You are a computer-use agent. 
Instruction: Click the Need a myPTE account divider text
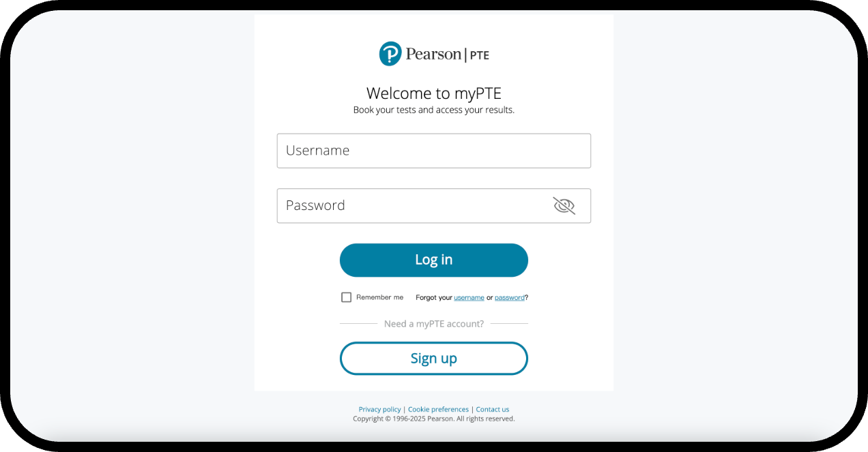[x=433, y=323]
